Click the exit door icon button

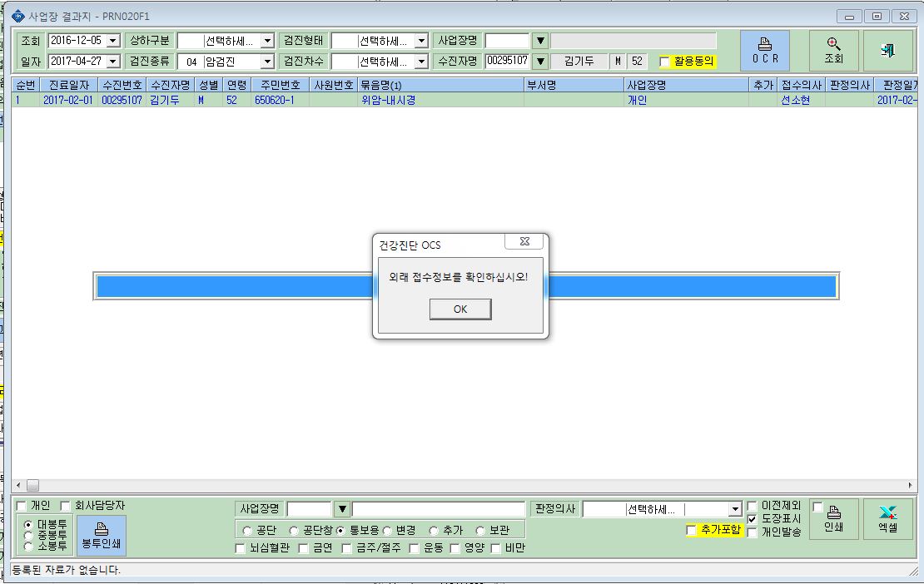(888, 51)
